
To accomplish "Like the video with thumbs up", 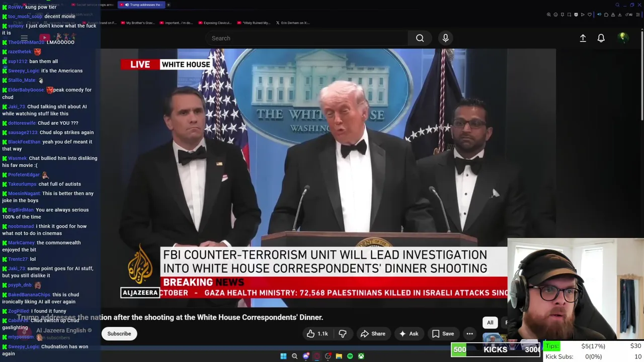I will (x=317, y=334).
